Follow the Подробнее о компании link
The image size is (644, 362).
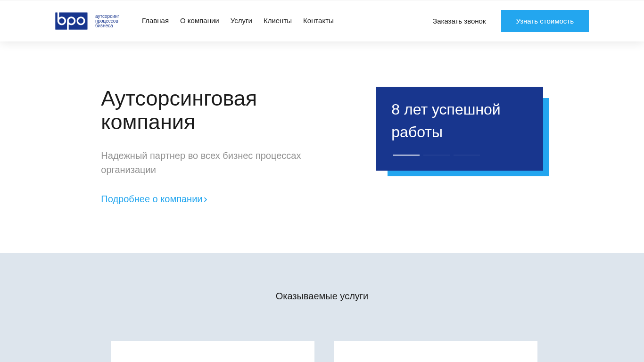(x=151, y=199)
